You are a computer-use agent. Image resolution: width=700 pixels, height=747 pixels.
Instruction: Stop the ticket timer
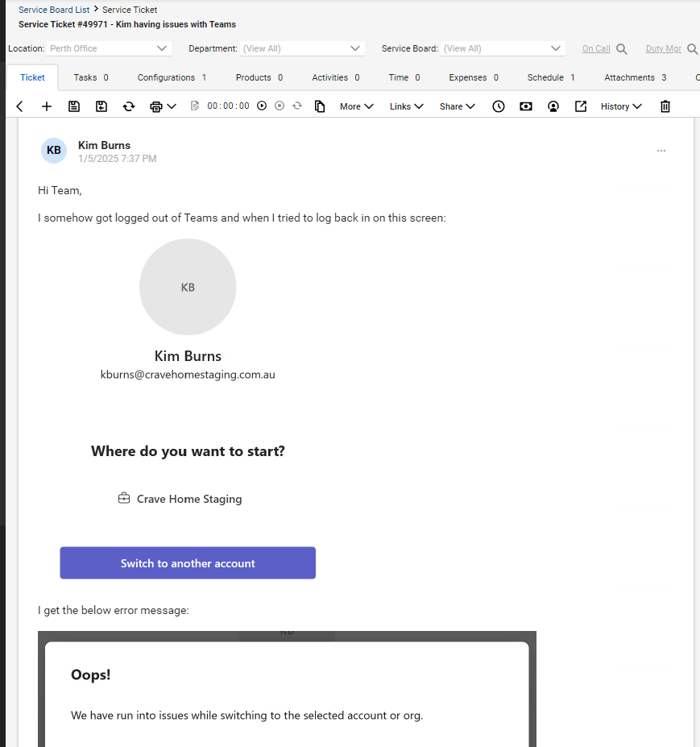pyautogui.click(x=280, y=106)
